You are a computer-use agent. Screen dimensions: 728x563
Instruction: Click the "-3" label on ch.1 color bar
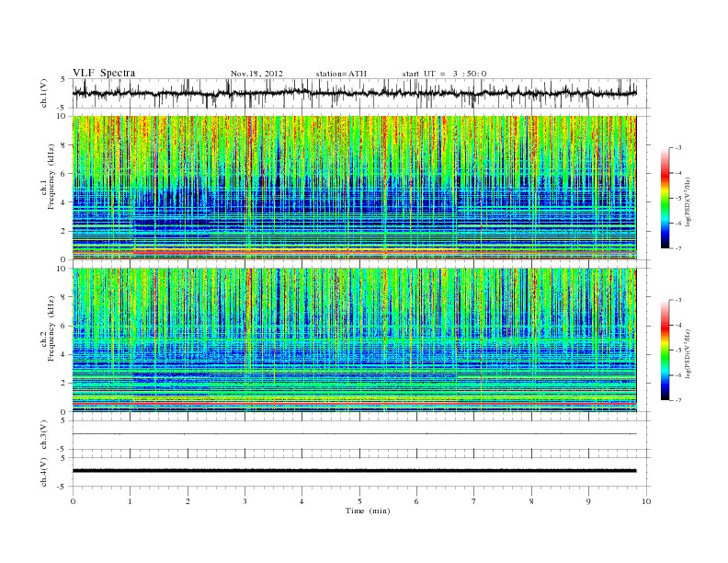click(x=678, y=148)
